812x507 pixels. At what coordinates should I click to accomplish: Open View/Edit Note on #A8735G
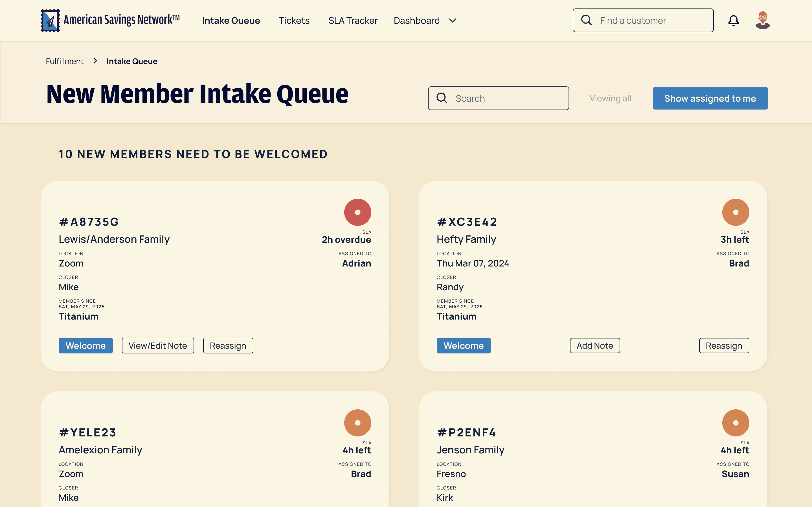(x=157, y=345)
